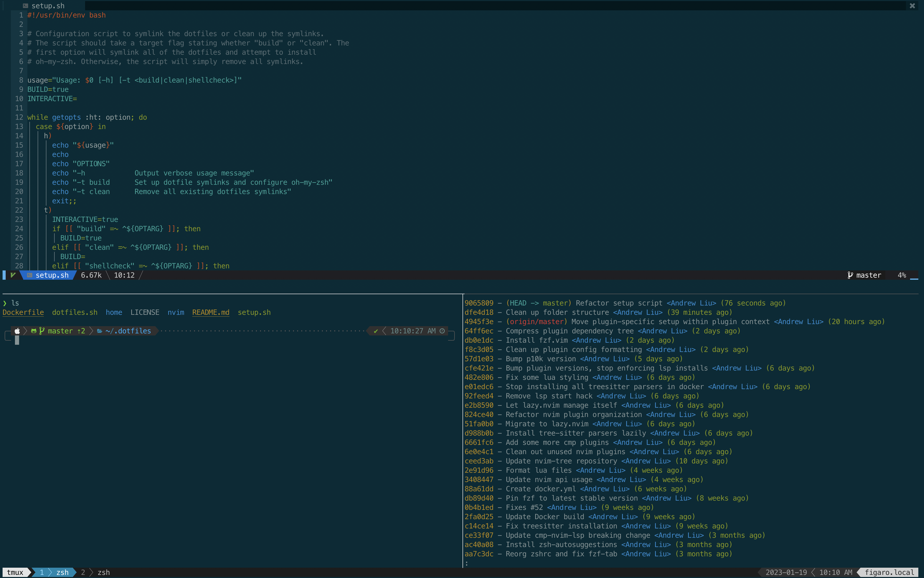Click the 6.67k file size in statusline

point(91,275)
